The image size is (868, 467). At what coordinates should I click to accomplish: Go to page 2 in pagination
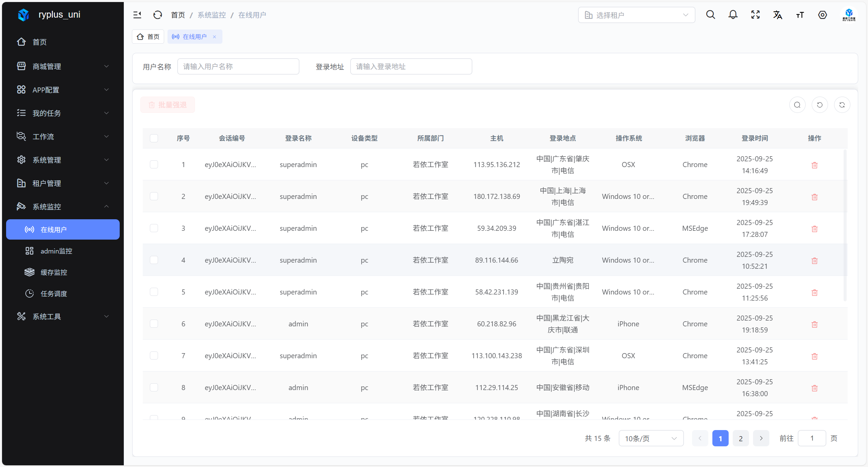741,439
